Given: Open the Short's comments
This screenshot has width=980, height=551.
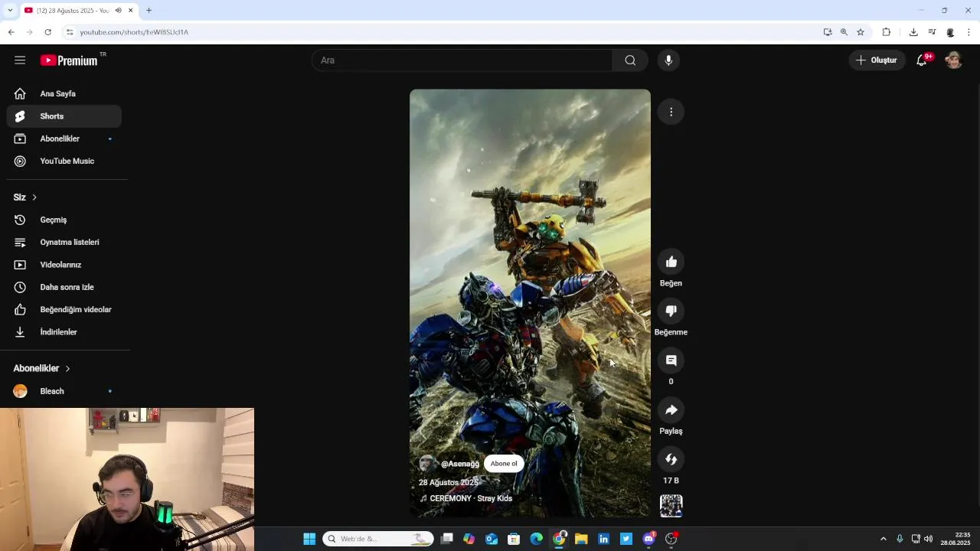Looking at the screenshot, I should pyautogui.click(x=671, y=360).
